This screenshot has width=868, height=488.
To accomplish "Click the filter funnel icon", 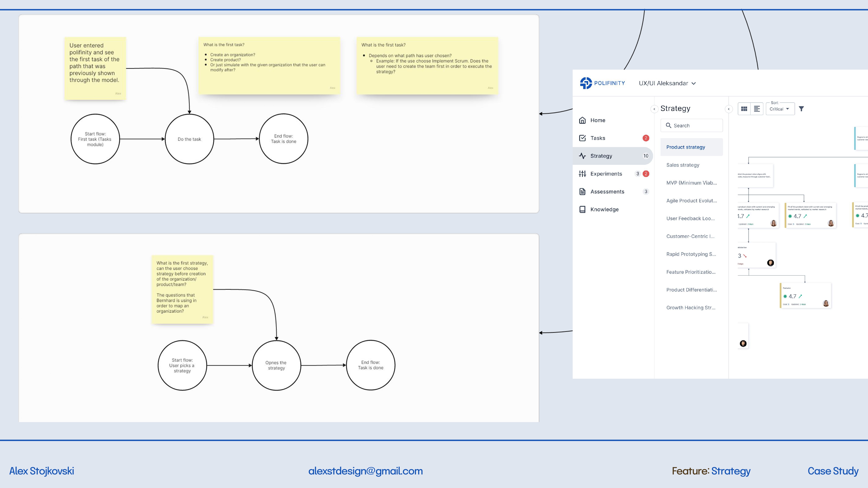I will (801, 109).
